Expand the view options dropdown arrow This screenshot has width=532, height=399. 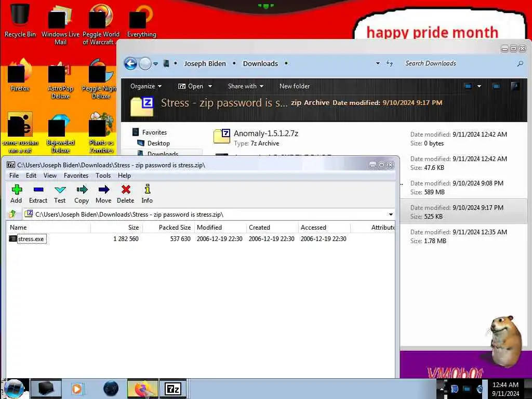[479, 86]
